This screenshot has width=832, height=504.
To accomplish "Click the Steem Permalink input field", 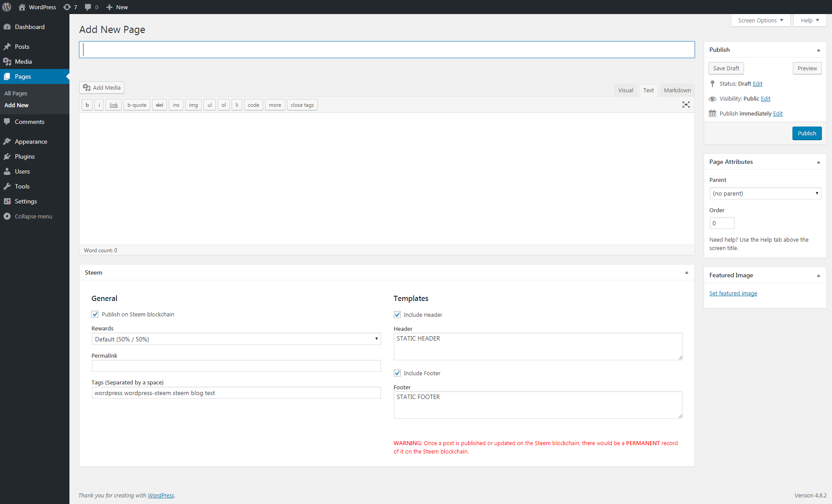I will [x=236, y=366].
